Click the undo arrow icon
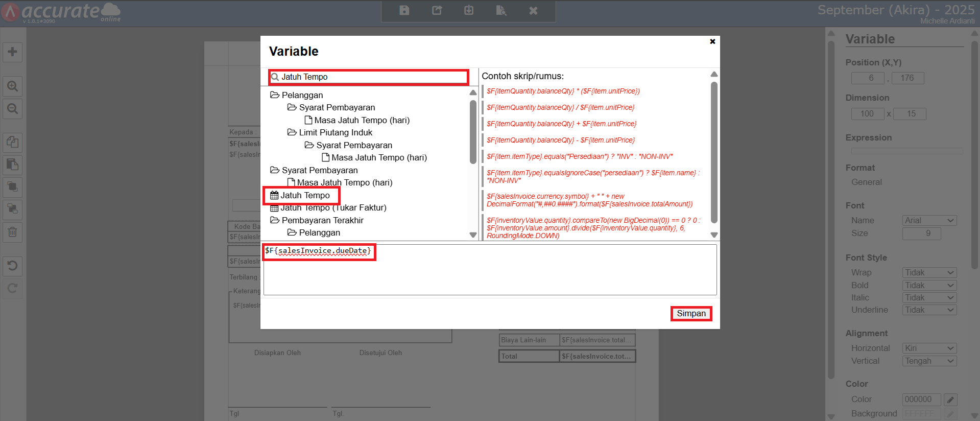 point(12,266)
